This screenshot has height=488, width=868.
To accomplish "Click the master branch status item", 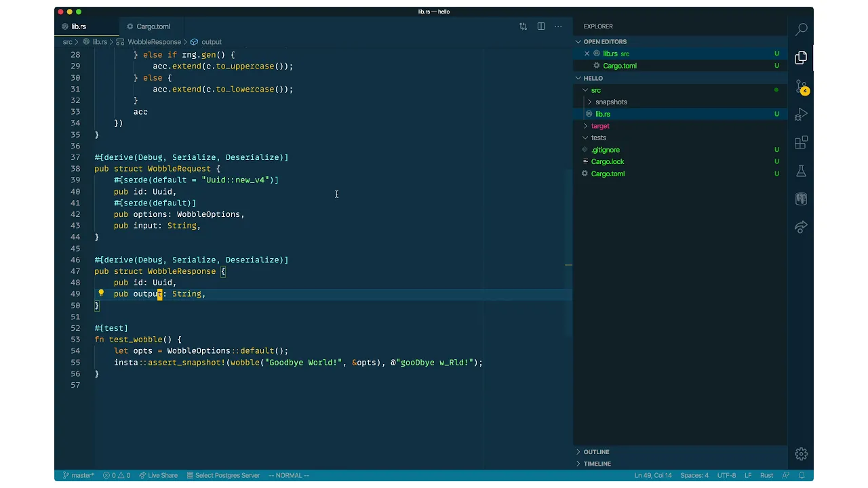I will click(x=78, y=475).
